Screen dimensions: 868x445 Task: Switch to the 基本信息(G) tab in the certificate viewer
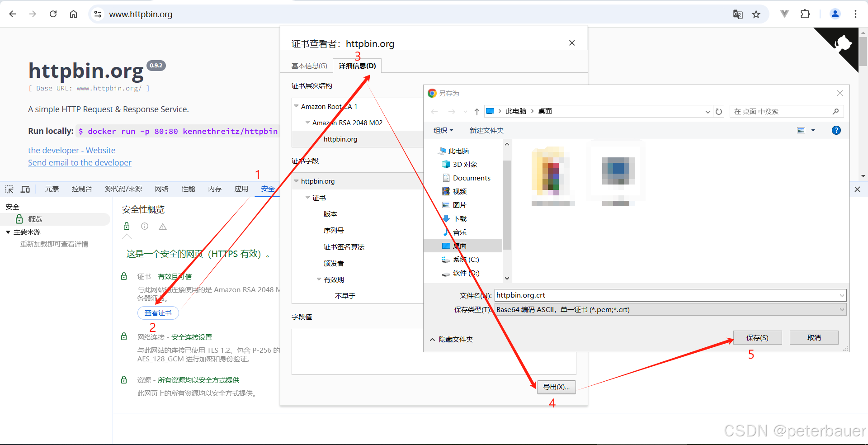[309, 66]
